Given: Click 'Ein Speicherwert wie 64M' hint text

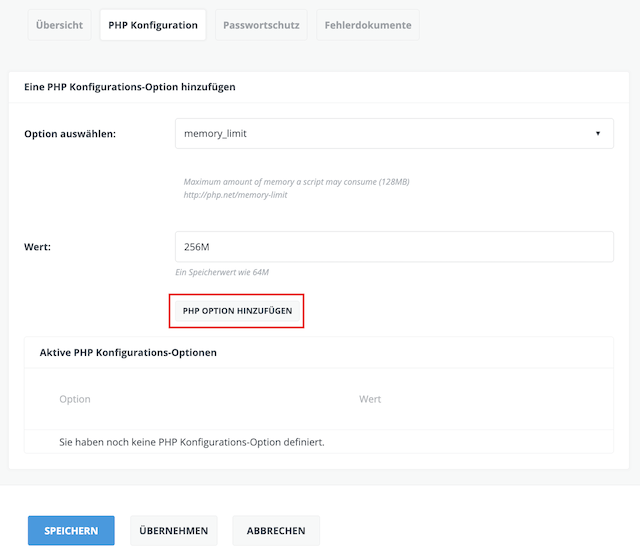Looking at the screenshot, I should tap(222, 272).
